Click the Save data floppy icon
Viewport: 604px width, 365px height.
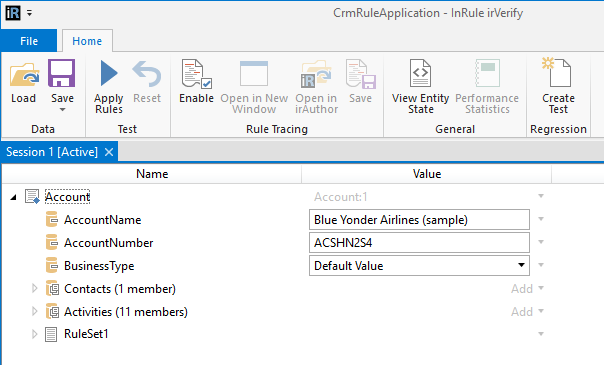(x=62, y=73)
